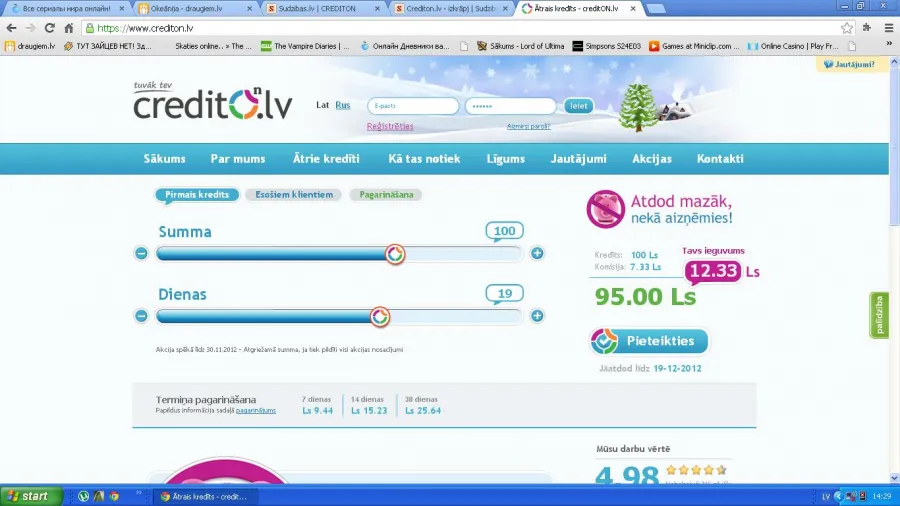
Task: Click the Summa slider handle
Action: tap(395, 254)
